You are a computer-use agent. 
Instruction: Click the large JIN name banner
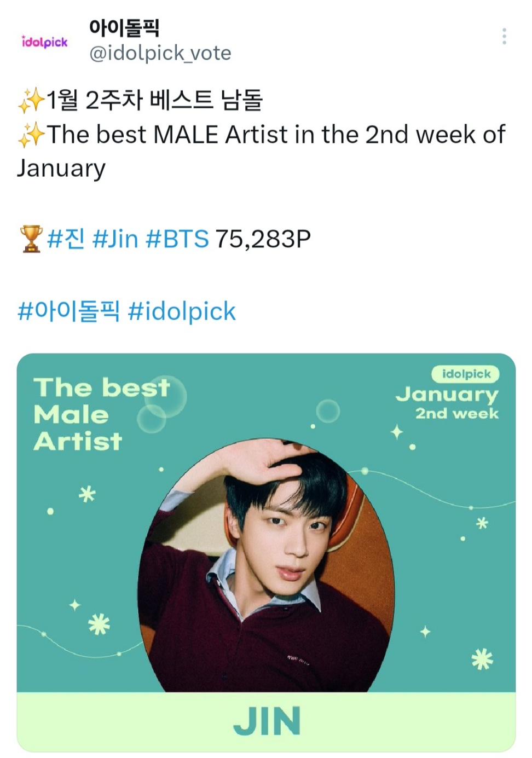tap(267, 720)
